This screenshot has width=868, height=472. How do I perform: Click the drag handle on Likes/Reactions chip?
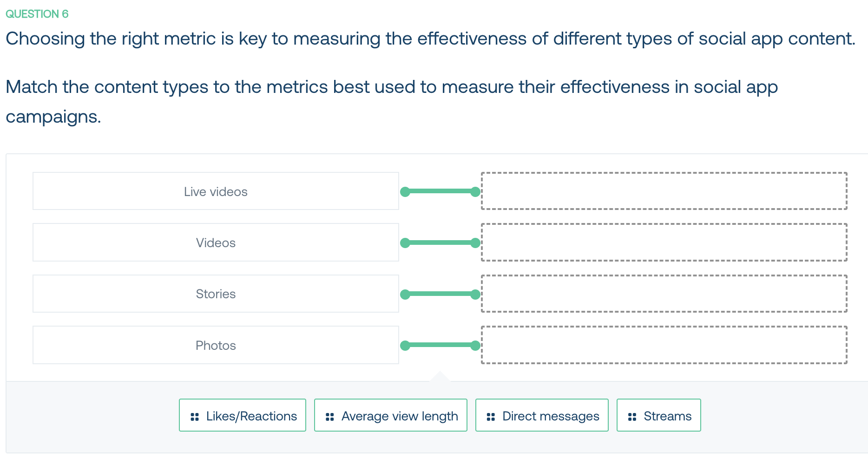195,417
